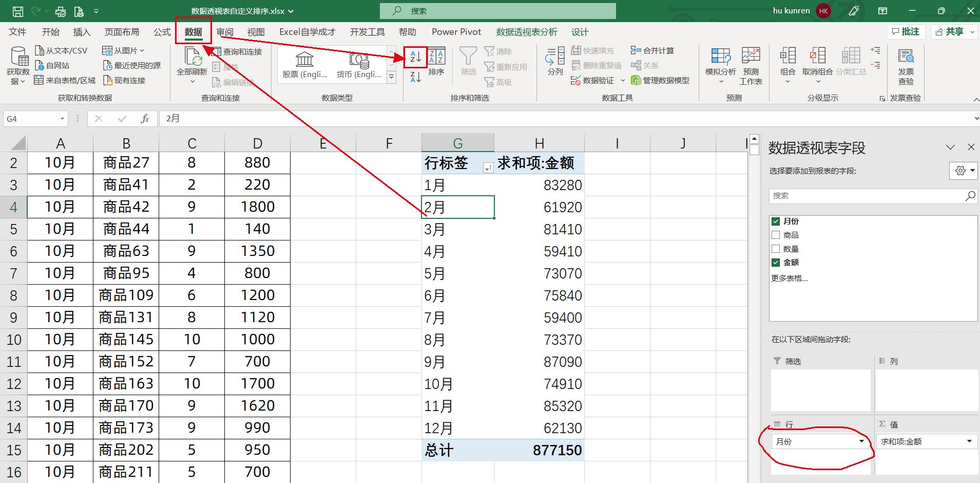
Task: Switch to the 开始 ribbon tab
Action: 50,31
